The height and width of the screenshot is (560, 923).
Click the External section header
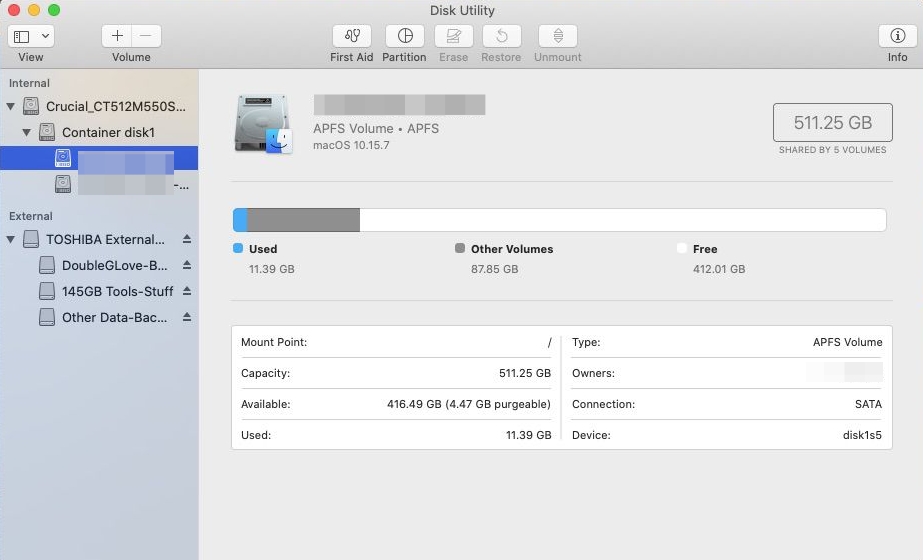coord(31,216)
